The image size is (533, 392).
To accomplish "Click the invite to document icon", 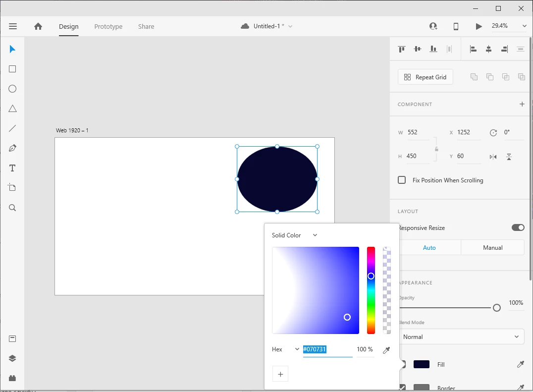I will pyautogui.click(x=433, y=26).
